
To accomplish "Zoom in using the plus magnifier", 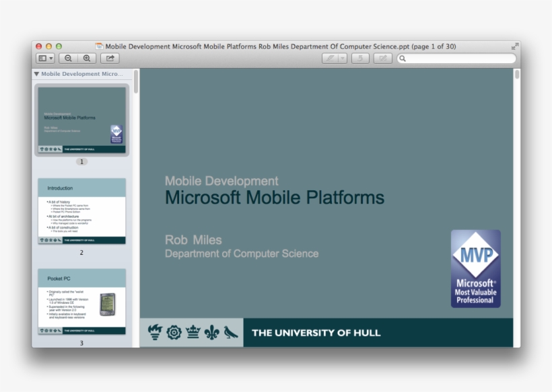I will pos(87,58).
